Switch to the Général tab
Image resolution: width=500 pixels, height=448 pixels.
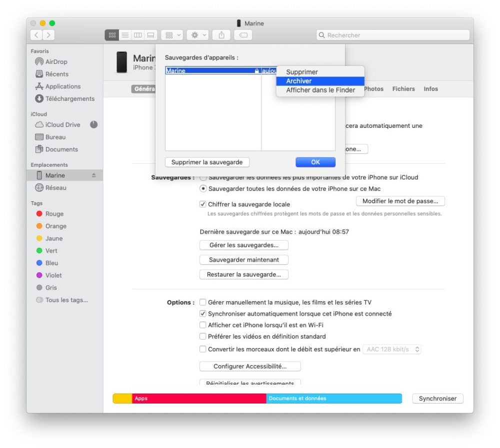coord(143,89)
